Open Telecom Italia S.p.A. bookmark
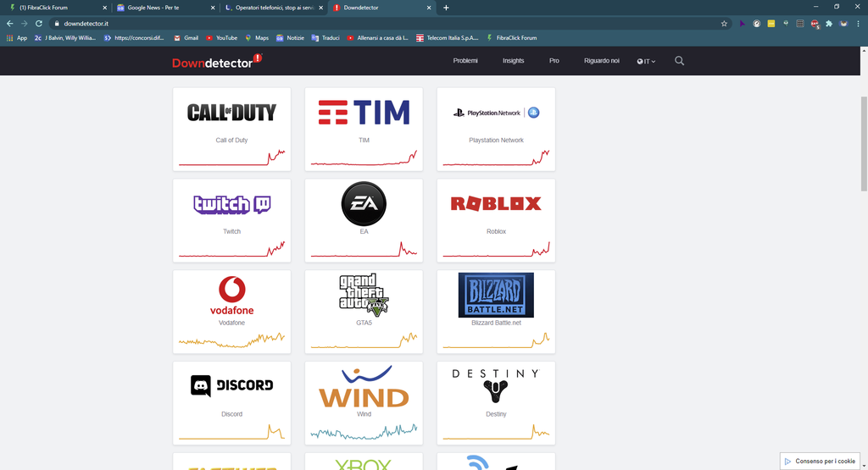 tap(448, 38)
